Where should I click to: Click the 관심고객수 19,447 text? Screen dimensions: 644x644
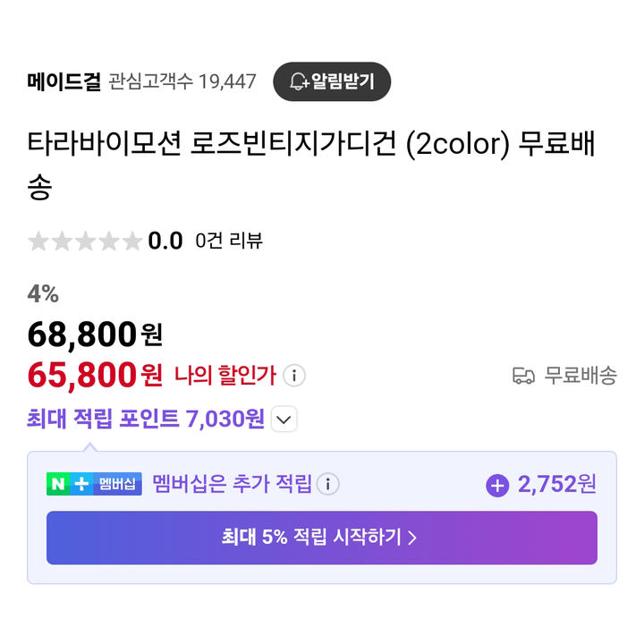(x=182, y=81)
